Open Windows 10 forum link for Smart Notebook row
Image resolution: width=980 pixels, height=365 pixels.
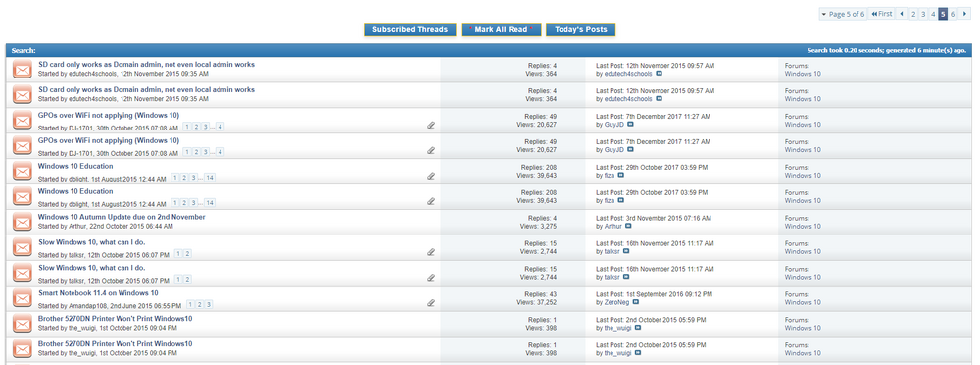(803, 302)
